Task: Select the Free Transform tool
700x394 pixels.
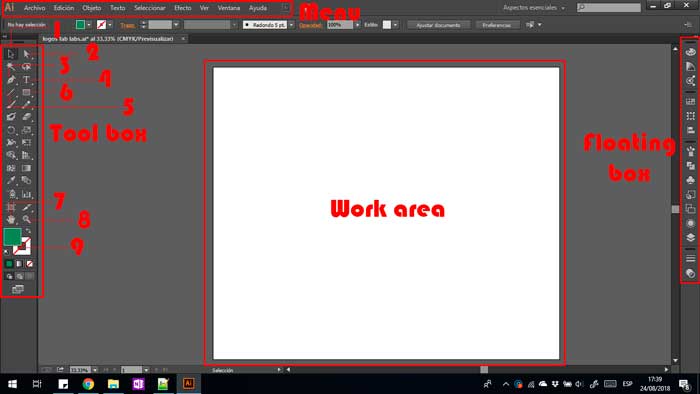Action: click(x=27, y=143)
